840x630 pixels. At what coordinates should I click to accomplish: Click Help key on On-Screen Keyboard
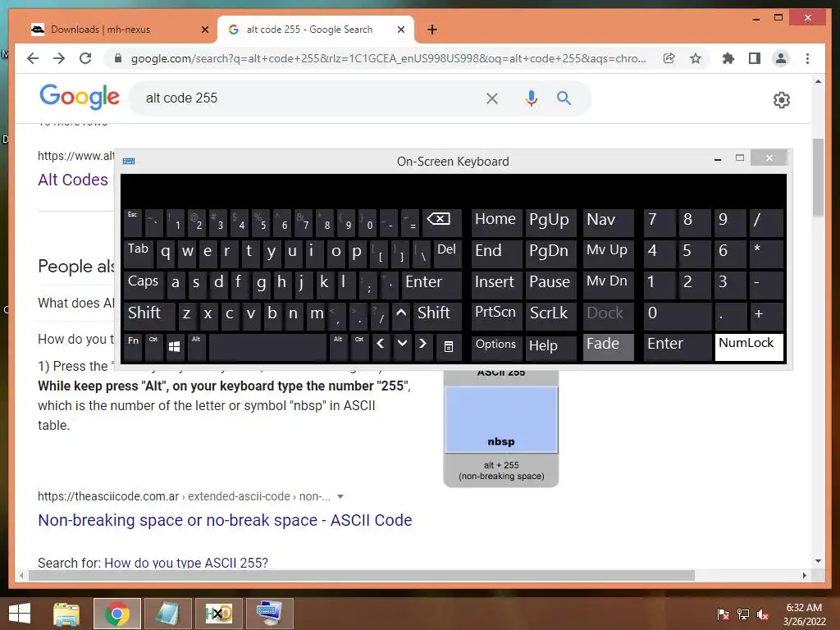coord(550,347)
